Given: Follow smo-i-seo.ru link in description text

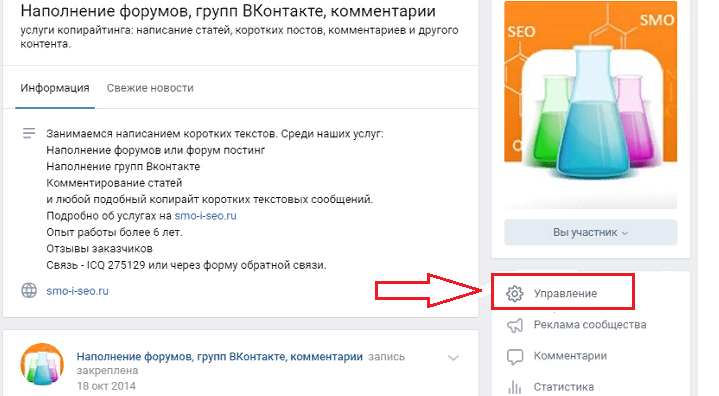Looking at the screenshot, I should point(205,216).
